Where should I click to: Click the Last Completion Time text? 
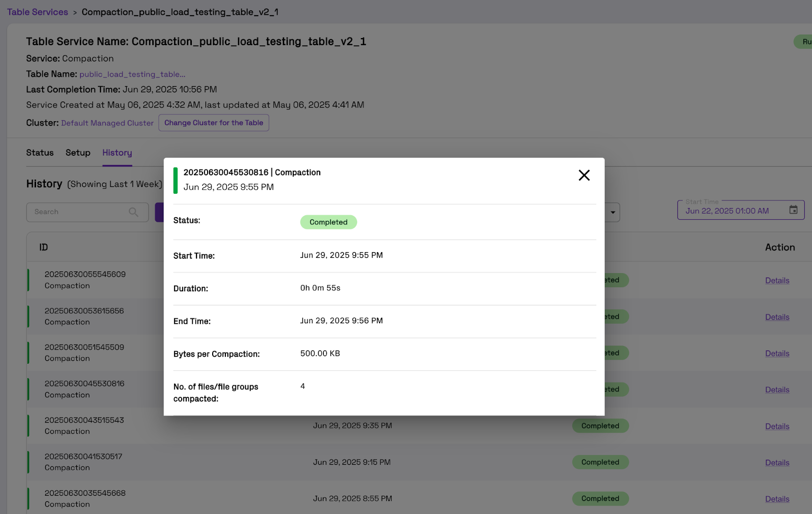121,89
